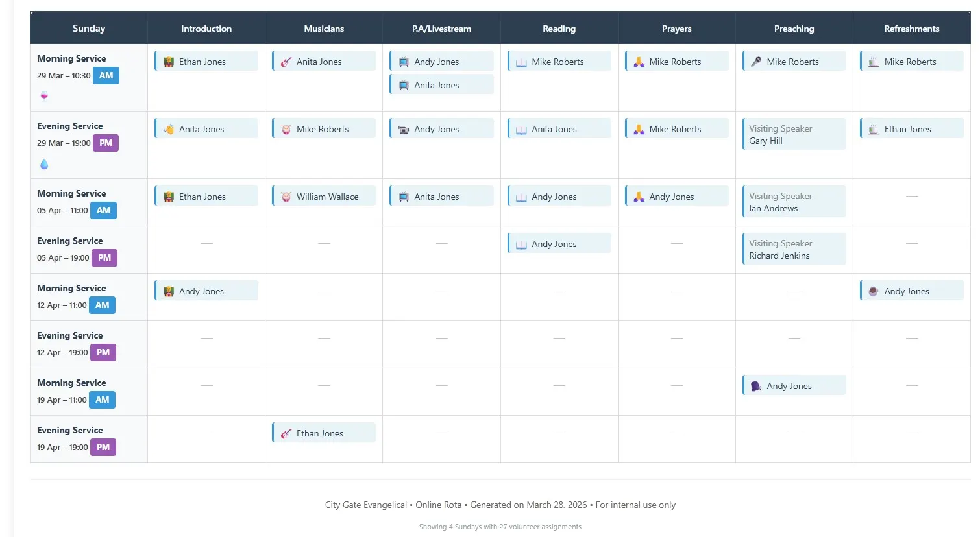This screenshot has height=537, width=980.
Task: Click refreshments icon beside Mike Roberts, 29 Mar morning
Action: tap(874, 62)
